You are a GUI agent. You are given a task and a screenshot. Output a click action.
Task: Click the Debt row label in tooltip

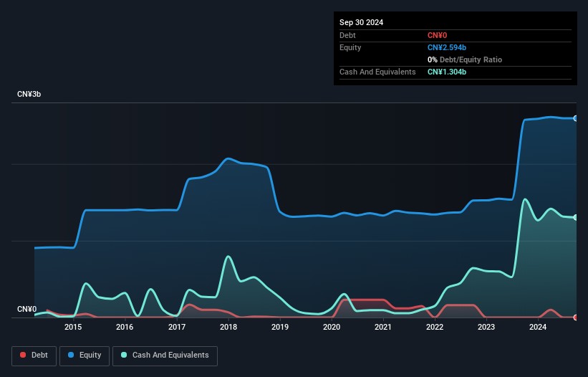(x=347, y=35)
